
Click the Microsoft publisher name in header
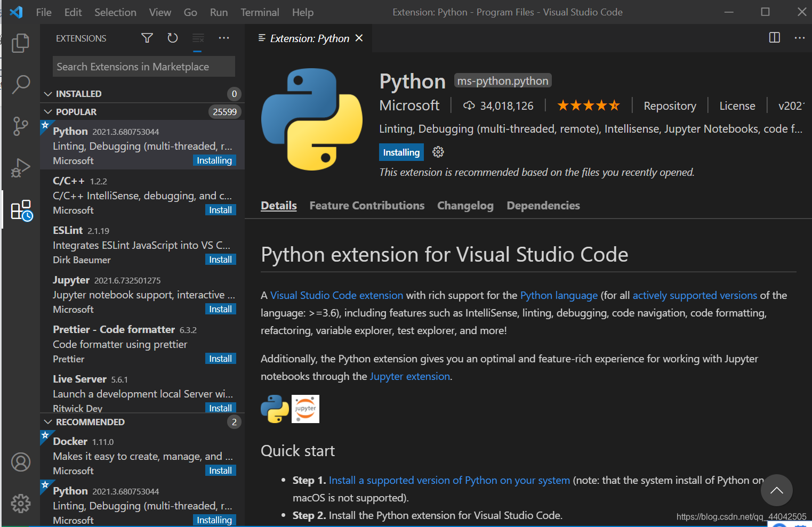click(x=409, y=106)
